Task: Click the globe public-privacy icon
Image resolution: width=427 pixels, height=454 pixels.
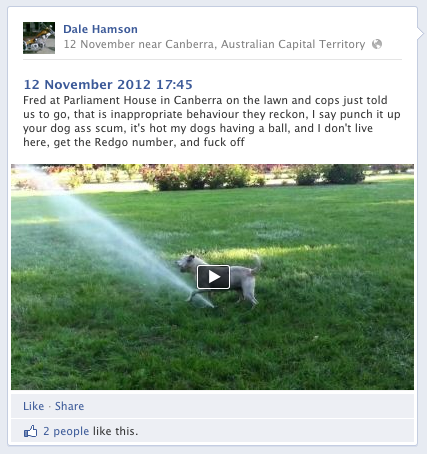Action: [377, 44]
